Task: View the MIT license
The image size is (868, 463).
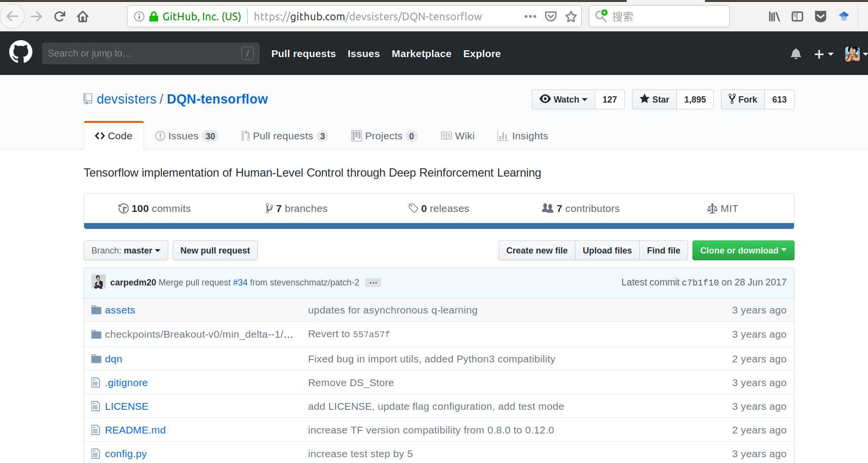Action: 722,209
